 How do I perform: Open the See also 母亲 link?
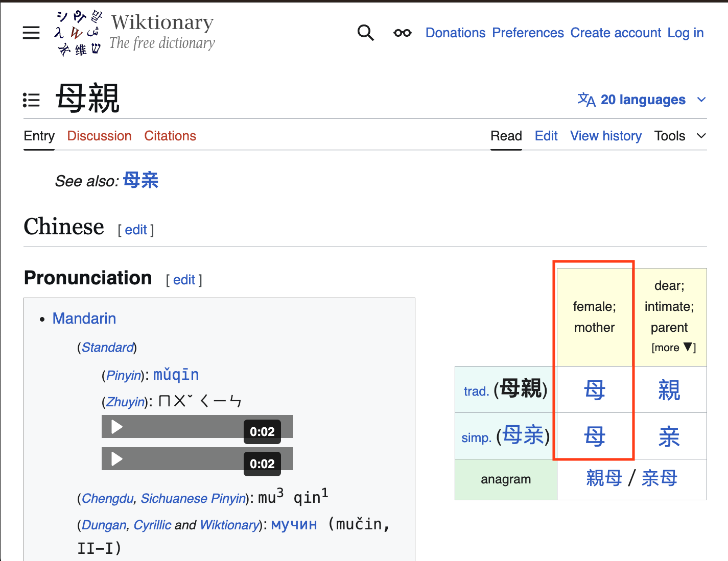[141, 180]
